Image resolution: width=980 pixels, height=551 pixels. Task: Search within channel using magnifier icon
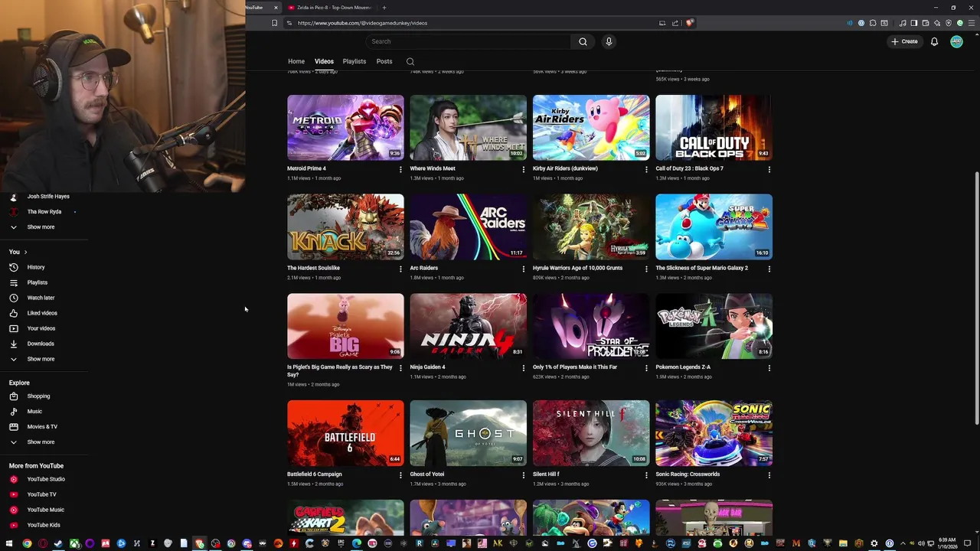(410, 61)
